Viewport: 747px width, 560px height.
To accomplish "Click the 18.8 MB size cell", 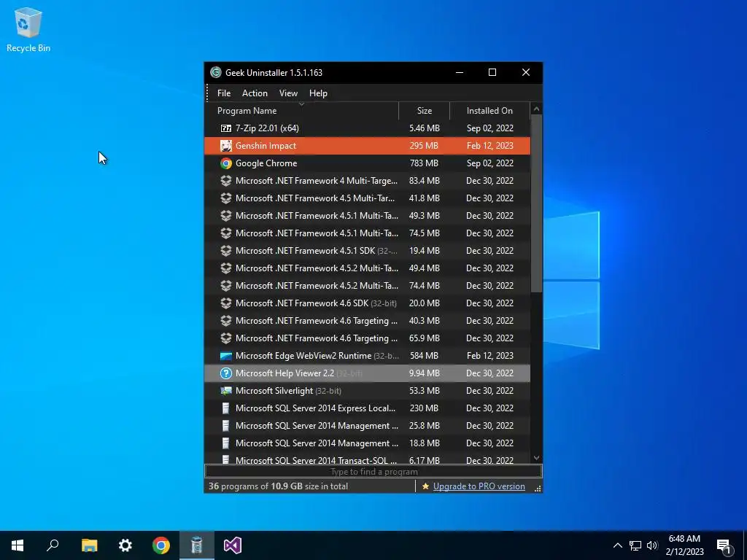I will pos(424,443).
